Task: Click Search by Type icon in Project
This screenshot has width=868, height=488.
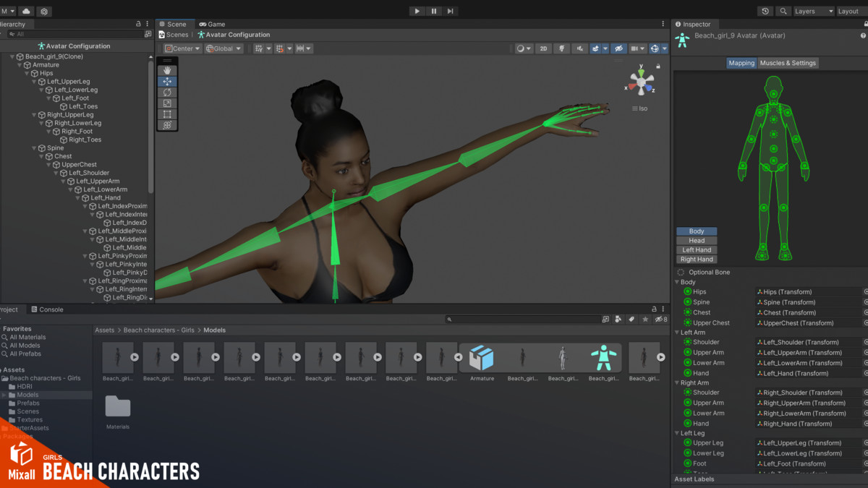Action: [618, 319]
